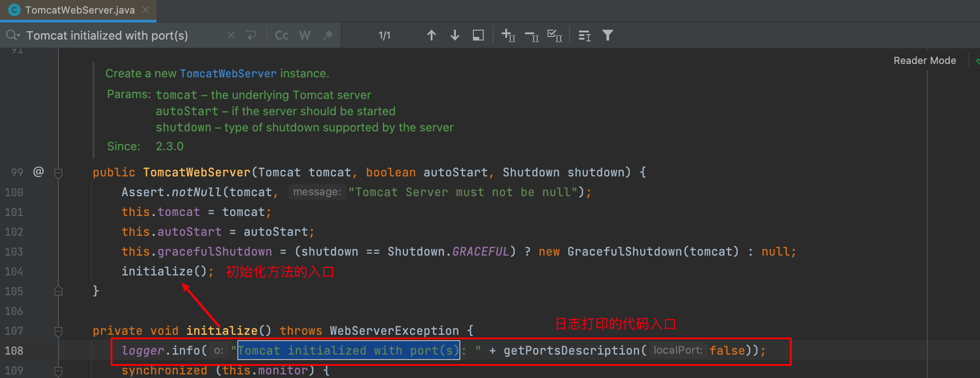Click GracefulShutdown constructor call on line 103
This screenshot has height=378, width=980.
(653, 252)
